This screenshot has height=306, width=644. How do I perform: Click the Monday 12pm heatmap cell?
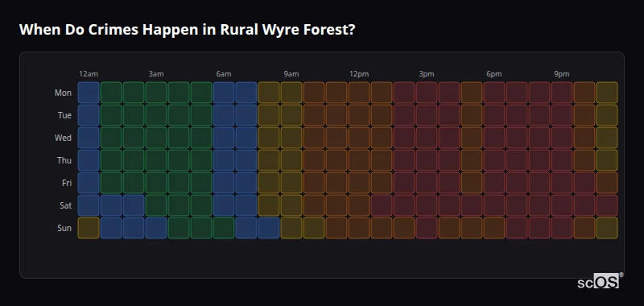pos(359,93)
